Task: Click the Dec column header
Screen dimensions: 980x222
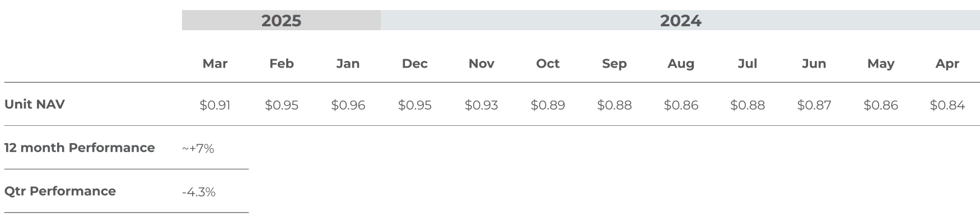Action: coord(414,64)
